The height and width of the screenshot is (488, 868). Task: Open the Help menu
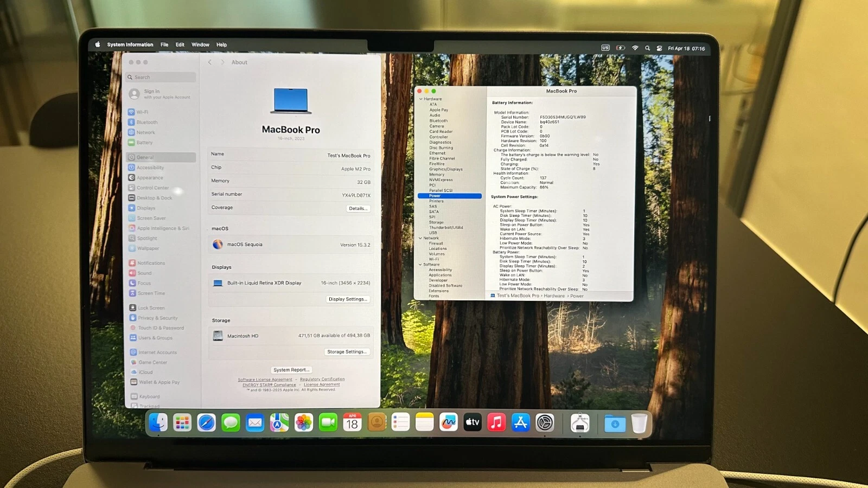(x=221, y=44)
